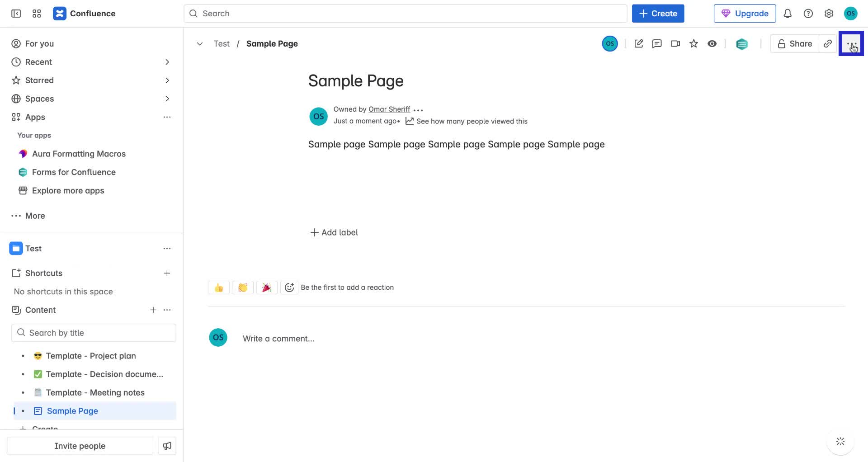Screen dimensions: 868x462
Task: Open Aura Formatting Macros in sidebar
Action: pos(79,154)
